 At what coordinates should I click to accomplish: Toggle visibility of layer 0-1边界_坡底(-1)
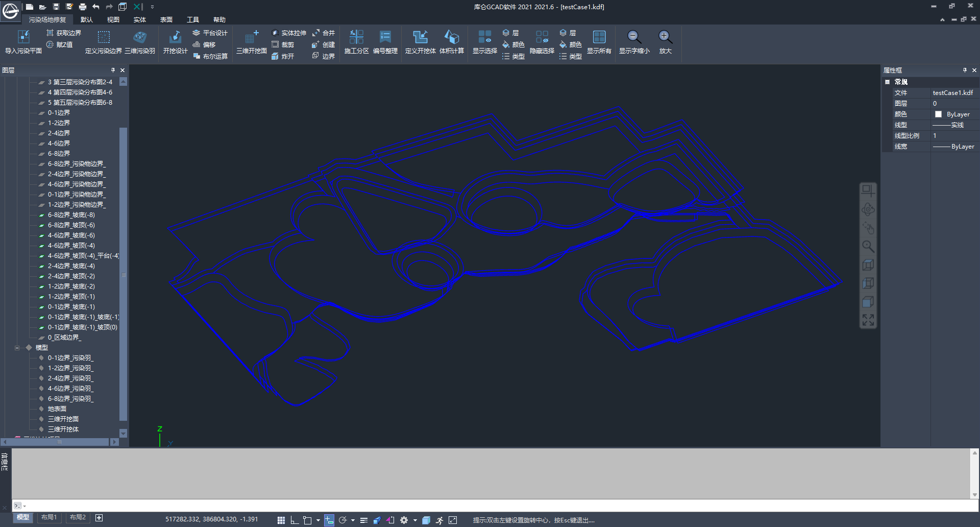point(42,307)
